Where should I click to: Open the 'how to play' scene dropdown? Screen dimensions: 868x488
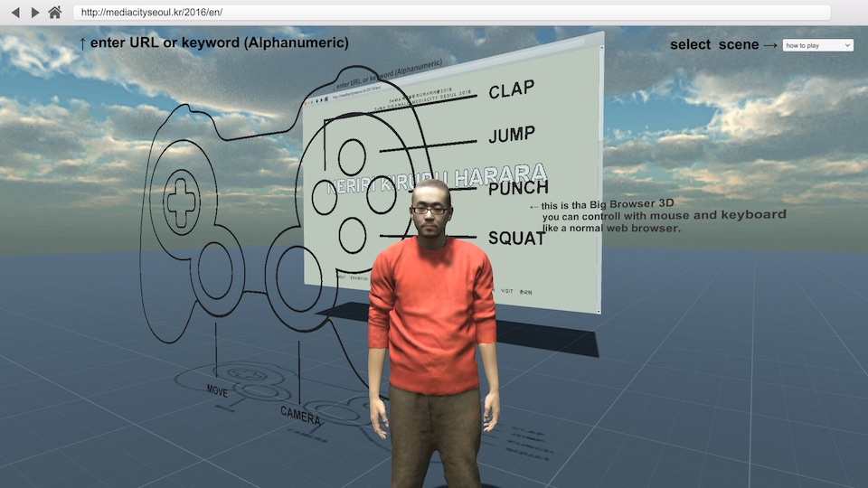(817, 45)
